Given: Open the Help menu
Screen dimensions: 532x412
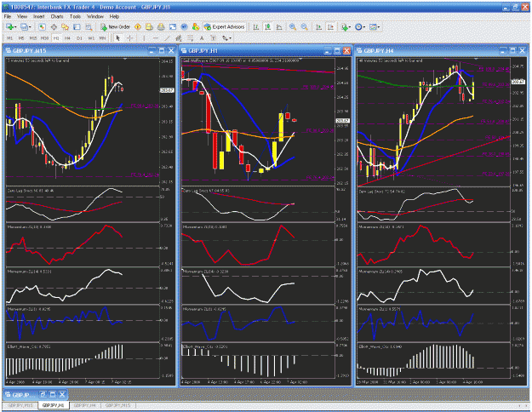Looking at the screenshot, I should coord(114,16).
